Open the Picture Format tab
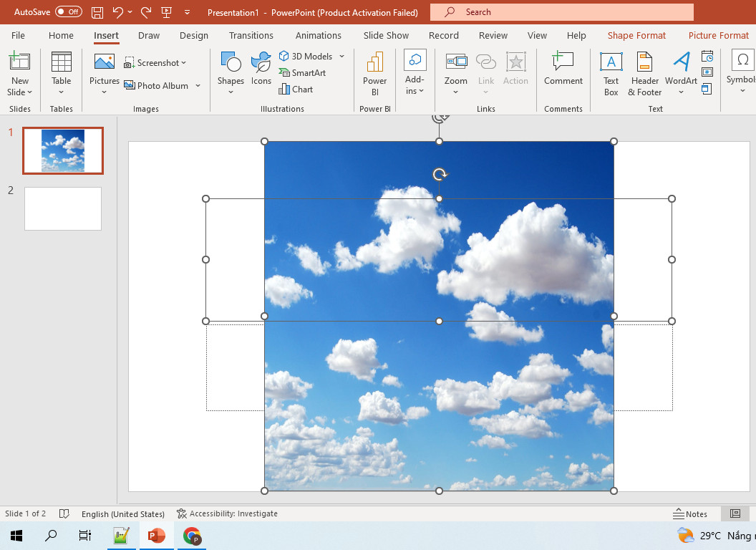This screenshot has height=550, width=756. (718, 35)
